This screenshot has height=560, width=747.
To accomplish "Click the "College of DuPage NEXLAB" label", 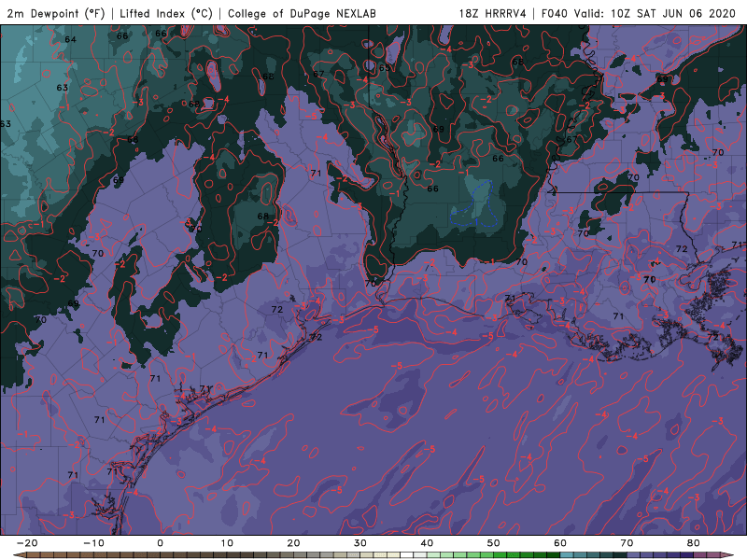I will point(302,14).
